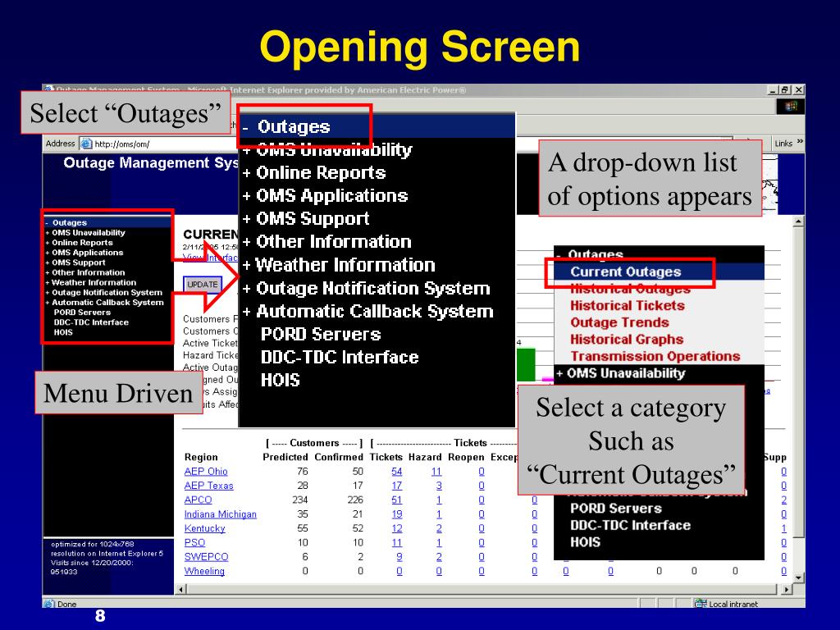The image size is (840, 630).
Task: Choose Outage Trends in the Outages submenu
Action: [619, 322]
